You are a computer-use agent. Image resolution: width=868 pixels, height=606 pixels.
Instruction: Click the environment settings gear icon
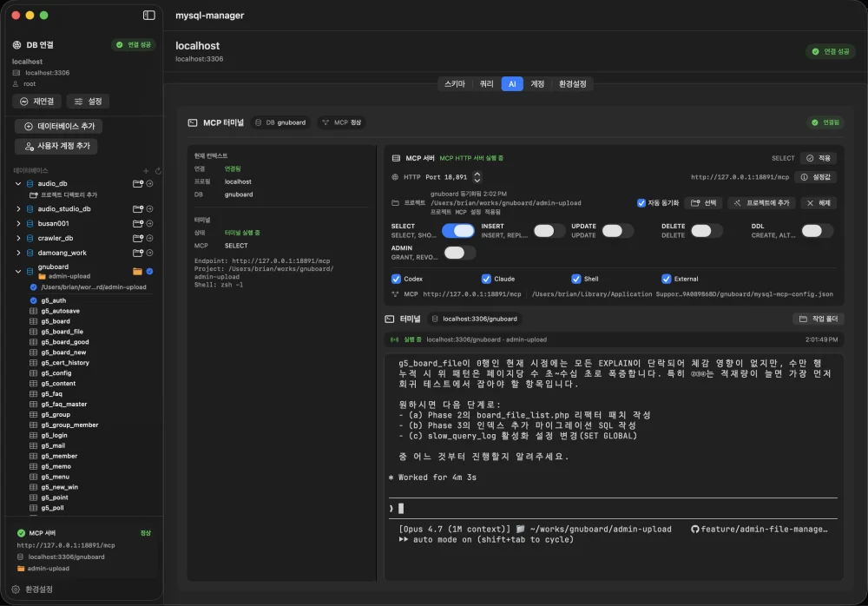pyautogui.click(x=16, y=590)
